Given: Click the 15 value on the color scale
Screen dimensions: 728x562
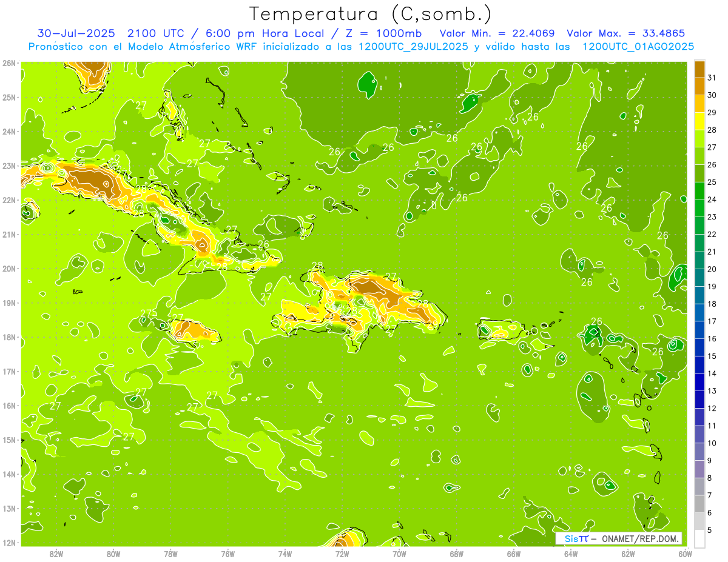Looking at the screenshot, I should [x=712, y=356].
